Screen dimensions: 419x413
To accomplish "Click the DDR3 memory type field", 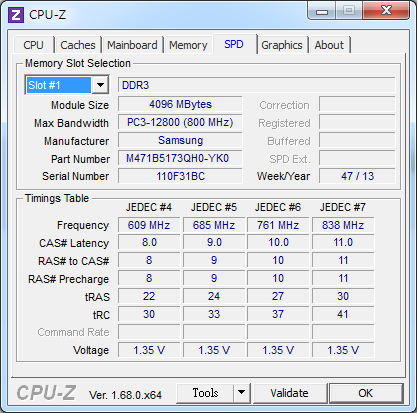I will 257,85.
